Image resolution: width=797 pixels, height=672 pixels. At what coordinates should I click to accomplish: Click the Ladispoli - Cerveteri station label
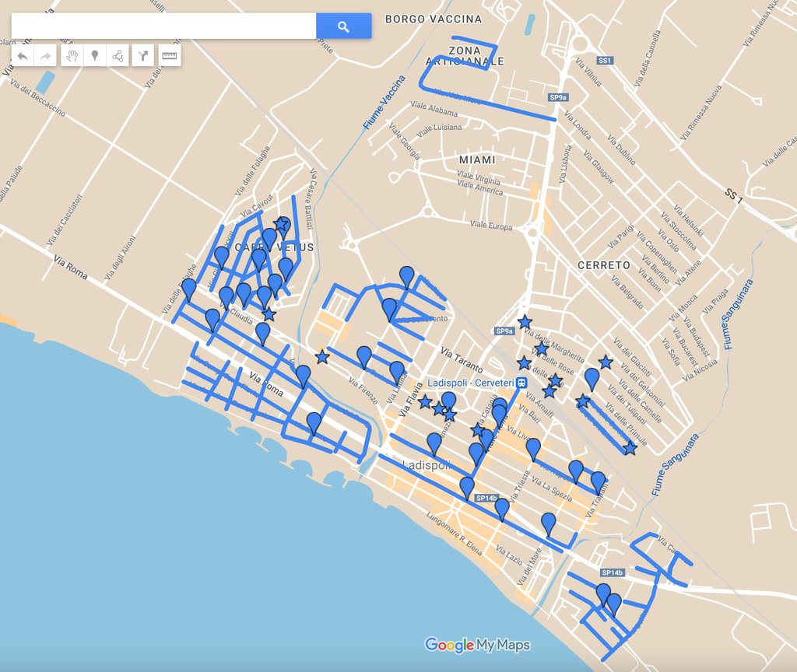coord(471,383)
